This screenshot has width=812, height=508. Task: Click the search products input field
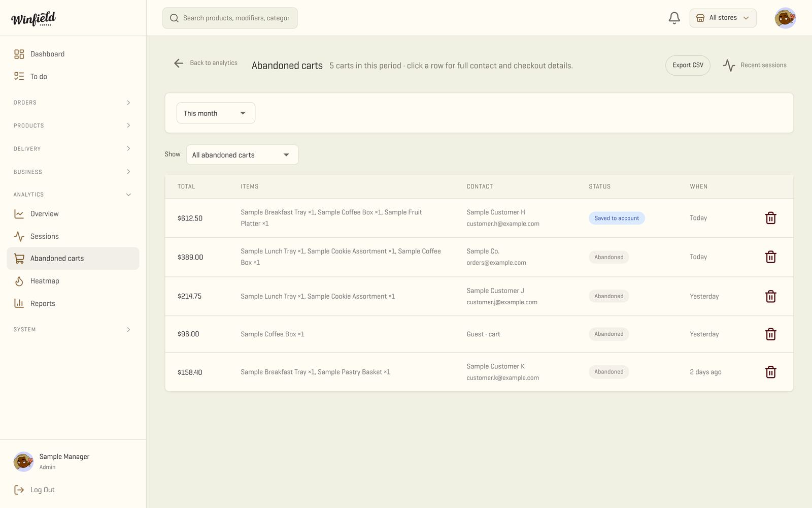point(230,18)
